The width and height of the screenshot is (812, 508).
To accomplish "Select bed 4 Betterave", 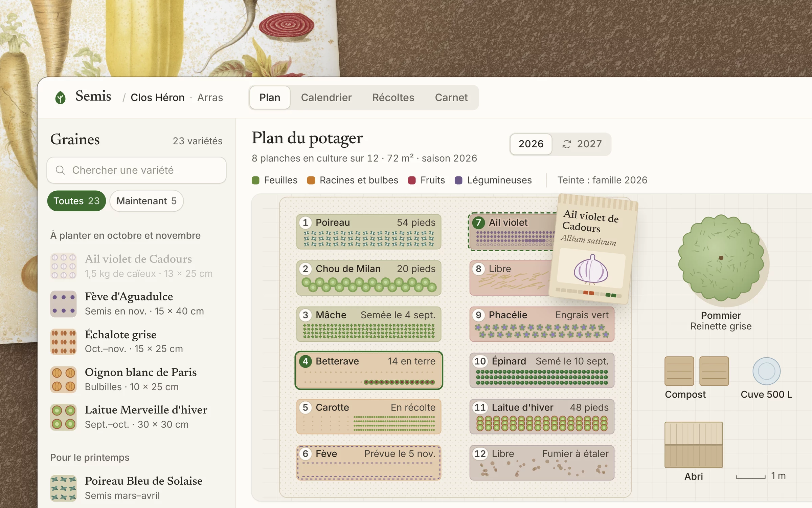I will coord(369,371).
